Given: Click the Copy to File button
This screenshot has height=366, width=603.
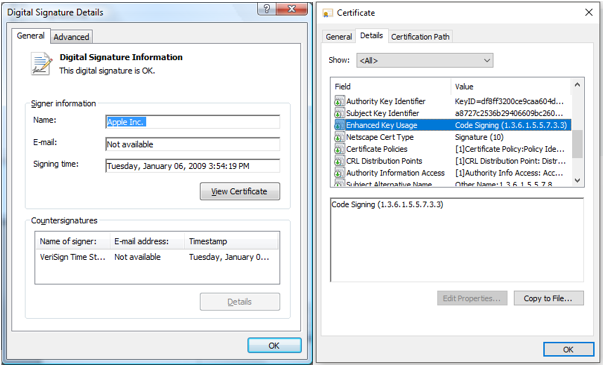Looking at the screenshot, I should (548, 298).
